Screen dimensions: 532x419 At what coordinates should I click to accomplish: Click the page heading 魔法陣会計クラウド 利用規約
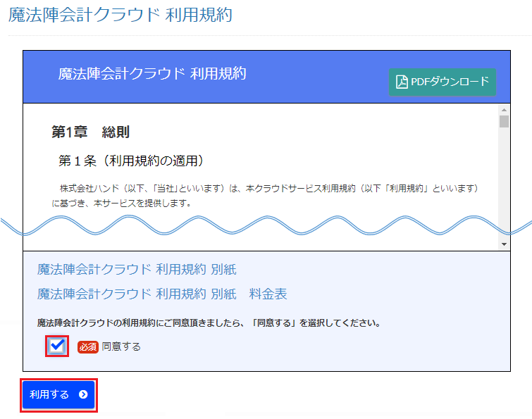pos(120,15)
